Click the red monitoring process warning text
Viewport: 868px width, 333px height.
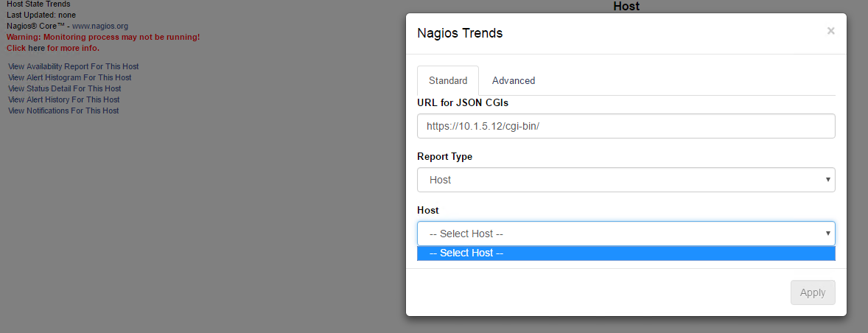coord(103,37)
